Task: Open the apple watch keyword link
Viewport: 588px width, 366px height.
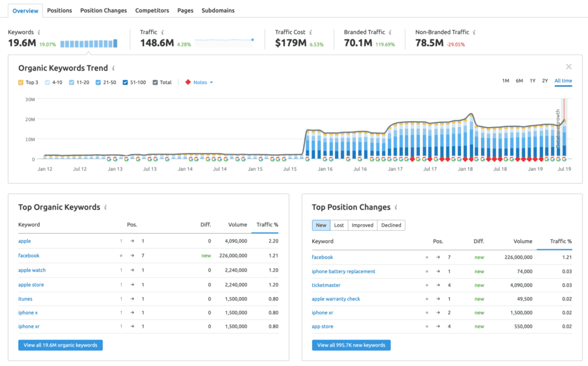Action: pos(32,270)
